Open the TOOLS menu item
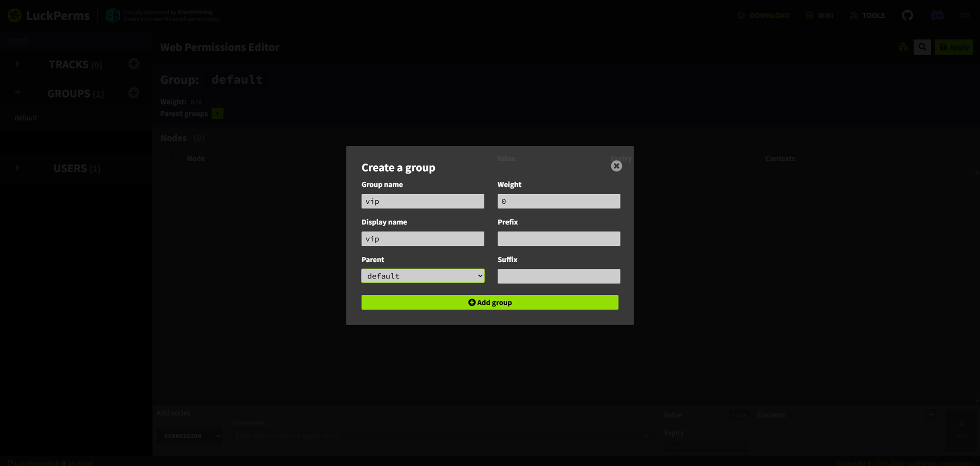The width and height of the screenshot is (980, 466). tap(867, 15)
